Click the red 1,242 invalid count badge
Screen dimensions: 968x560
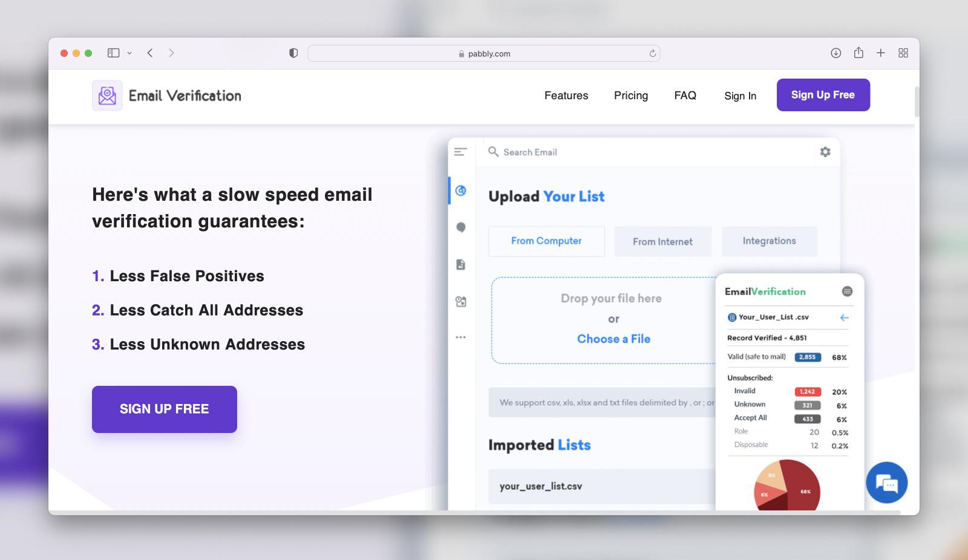pyautogui.click(x=808, y=392)
